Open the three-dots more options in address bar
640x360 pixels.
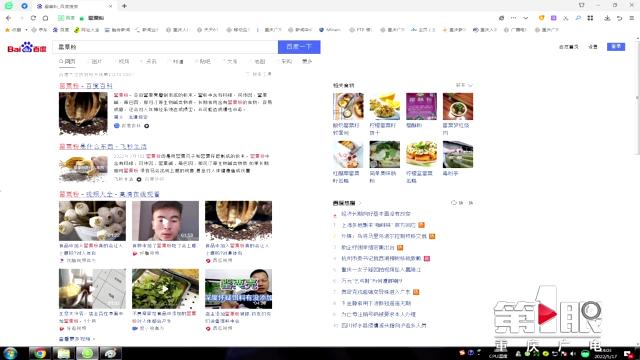click(x=513, y=18)
